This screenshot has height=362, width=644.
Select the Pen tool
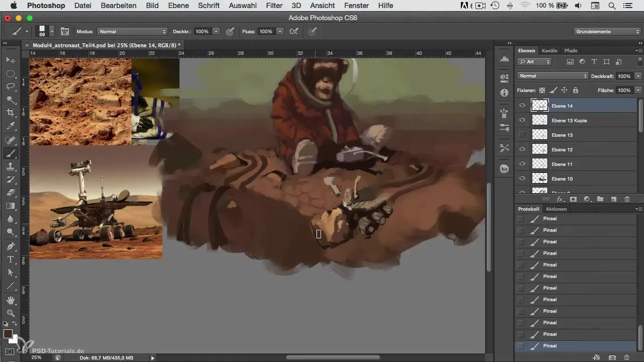(x=10, y=246)
